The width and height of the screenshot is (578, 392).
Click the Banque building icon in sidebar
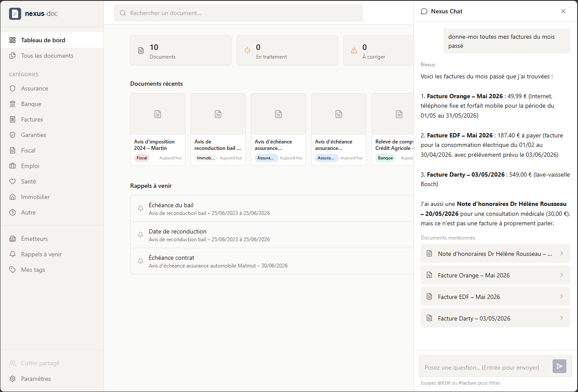coord(12,104)
